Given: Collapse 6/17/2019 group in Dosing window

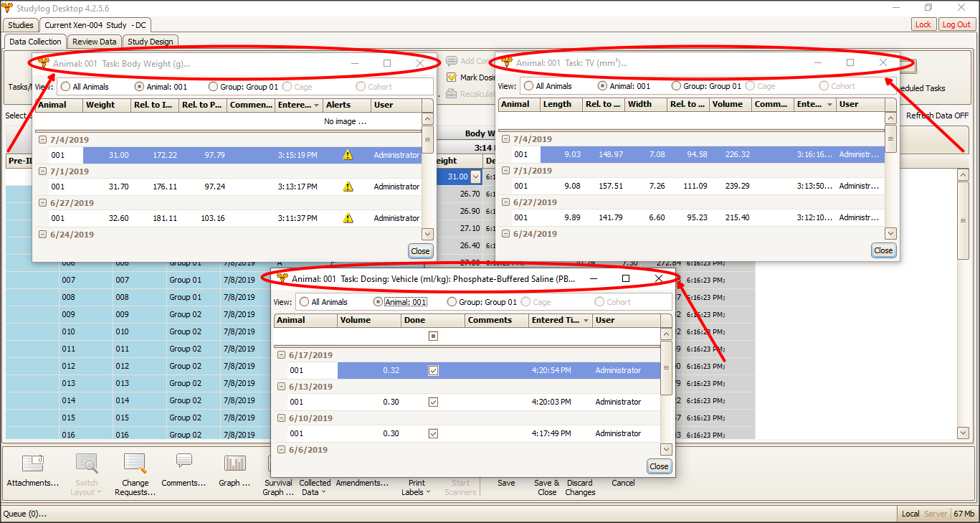Looking at the screenshot, I should point(281,355).
